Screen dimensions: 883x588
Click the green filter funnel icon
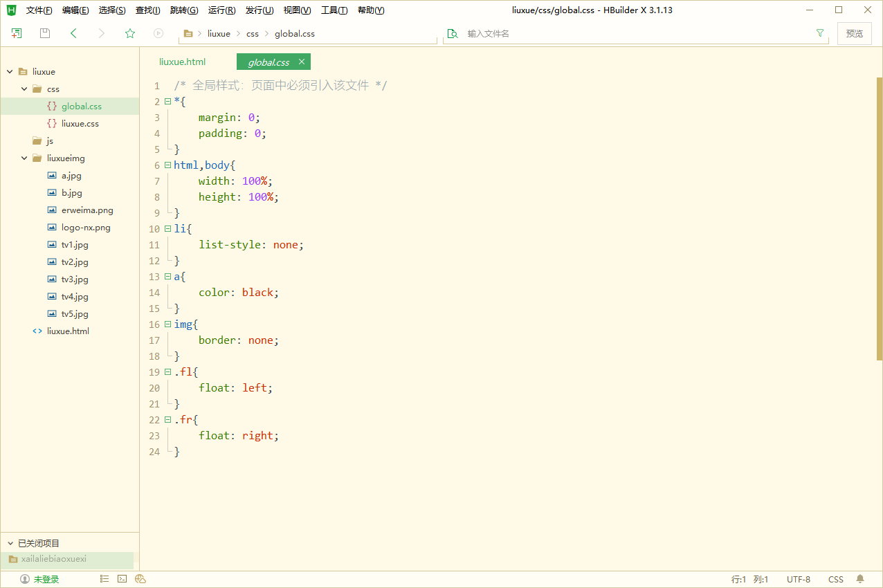click(x=820, y=33)
